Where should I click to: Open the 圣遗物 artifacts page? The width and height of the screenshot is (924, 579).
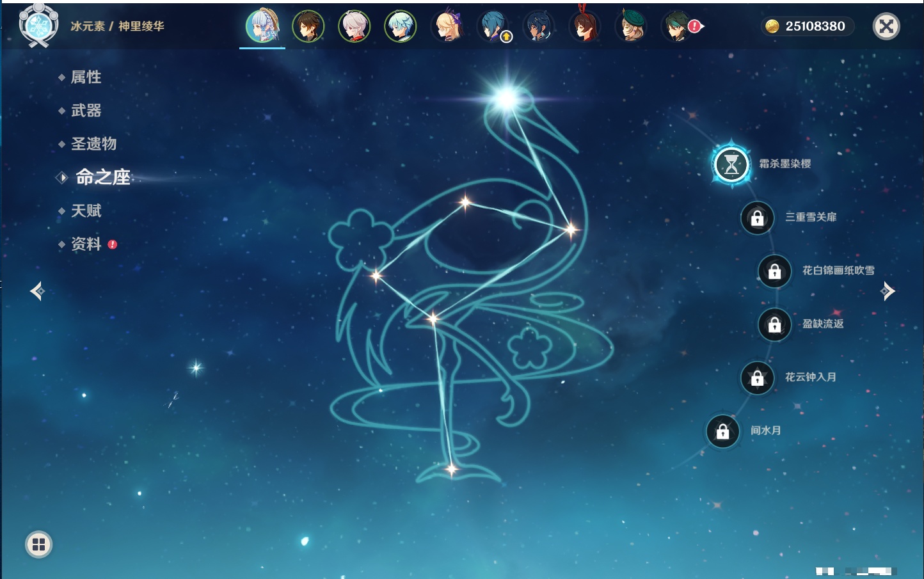point(93,144)
